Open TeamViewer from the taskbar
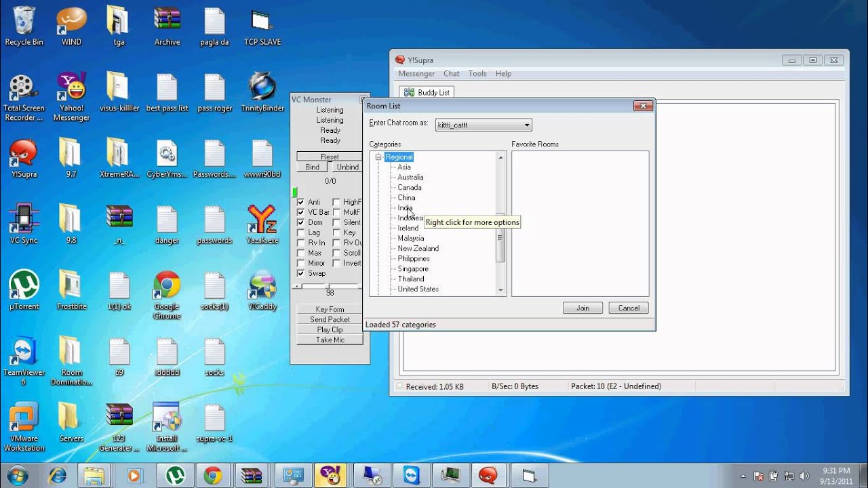The height and width of the screenshot is (488, 868). pyautogui.click(x=412, y=475)
